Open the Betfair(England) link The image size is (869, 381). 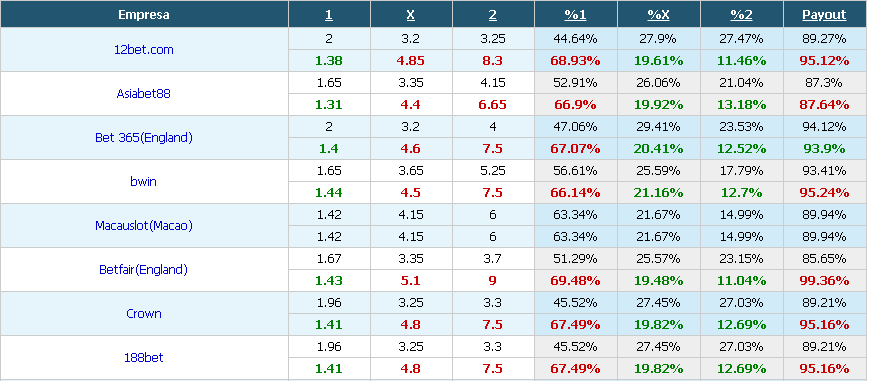(144, 270)
